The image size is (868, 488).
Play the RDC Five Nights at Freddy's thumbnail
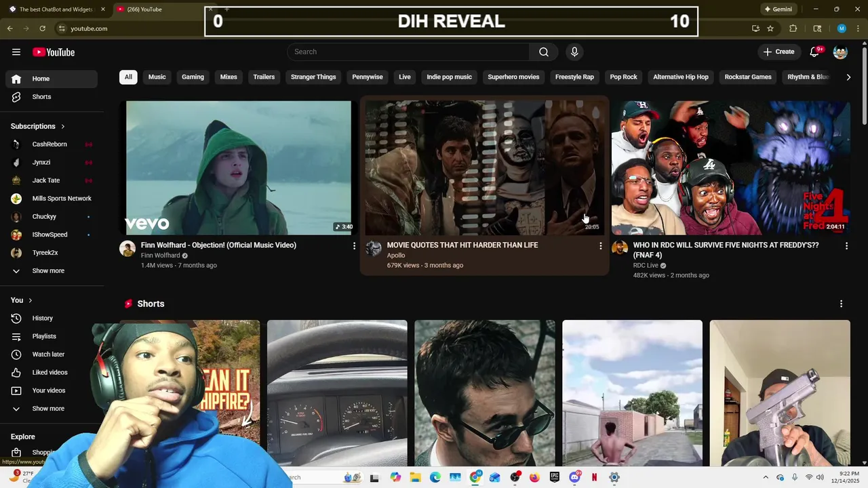(731, 168)
